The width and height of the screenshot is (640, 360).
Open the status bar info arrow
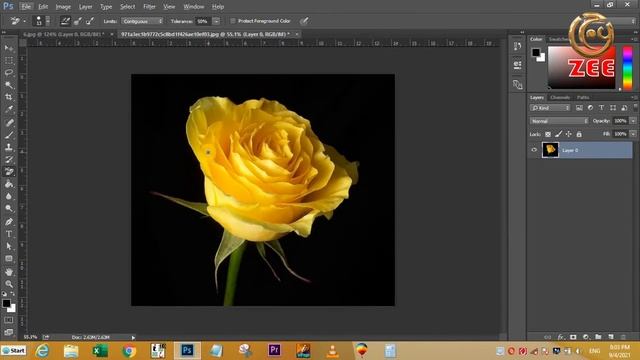(133, 337)
